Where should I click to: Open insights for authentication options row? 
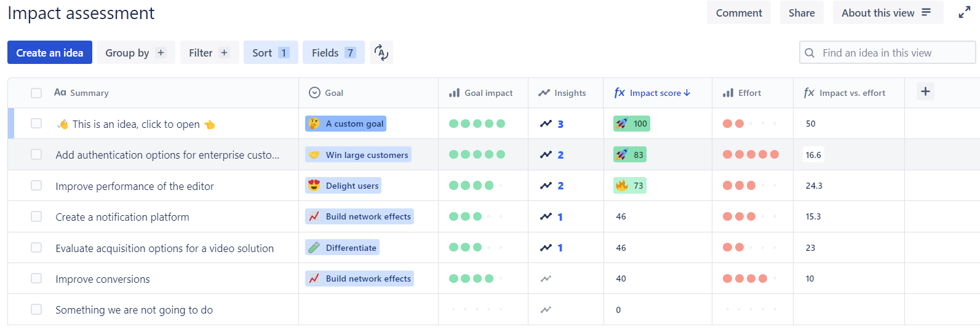pyautogui.click(x=552, y=154)
